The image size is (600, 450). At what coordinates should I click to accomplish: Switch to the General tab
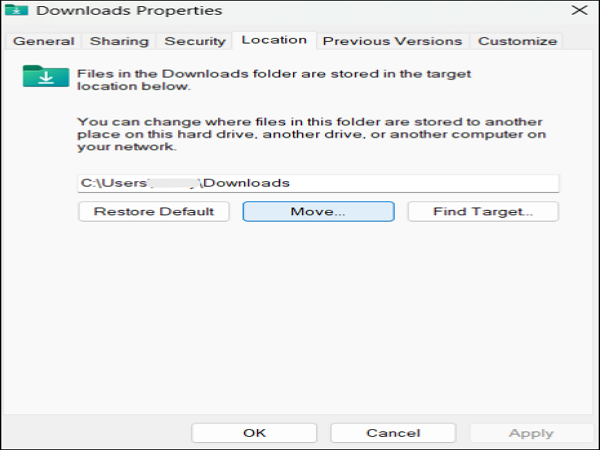pyautogui.click(x=43, y=41)
